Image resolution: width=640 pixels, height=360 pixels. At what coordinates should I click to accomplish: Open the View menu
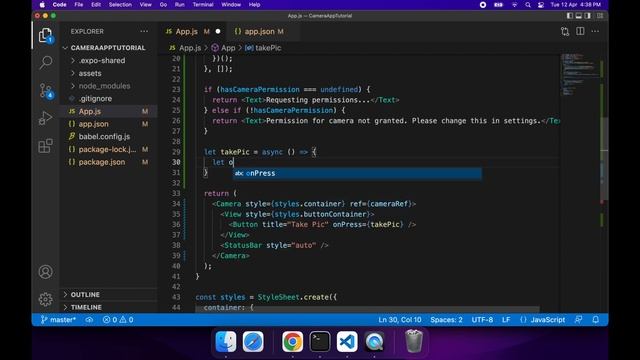[145, 4]
